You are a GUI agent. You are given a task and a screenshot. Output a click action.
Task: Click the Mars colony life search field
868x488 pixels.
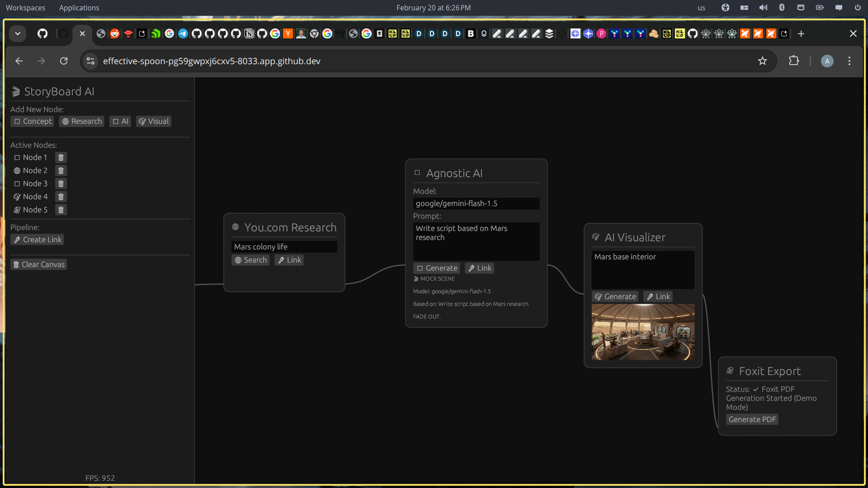(x=284, y=247)
